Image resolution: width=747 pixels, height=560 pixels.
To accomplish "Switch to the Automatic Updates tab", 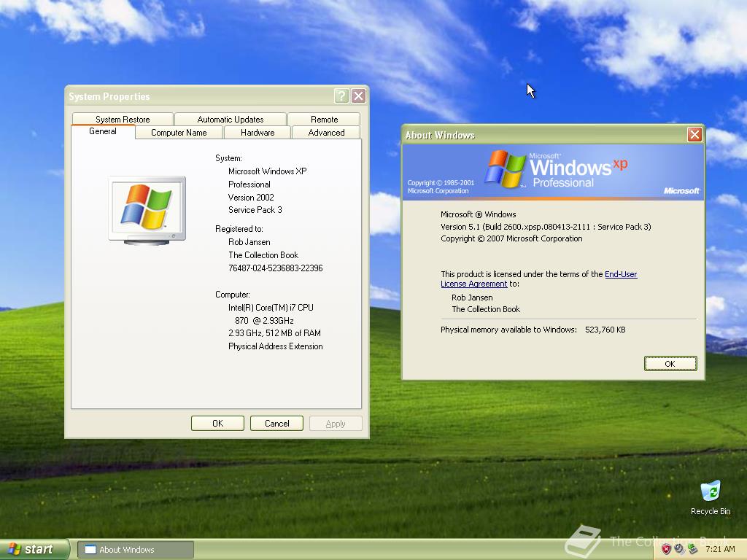I will click(x=230, y=119).
